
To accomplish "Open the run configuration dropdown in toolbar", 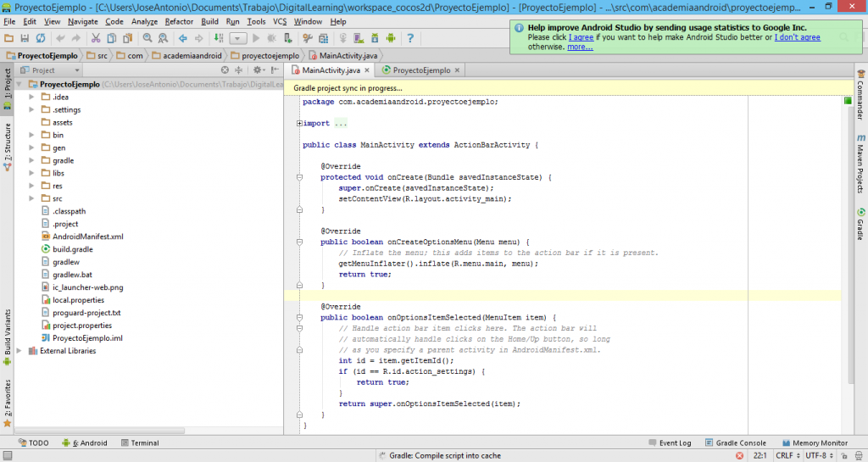I will click(238, 38).
